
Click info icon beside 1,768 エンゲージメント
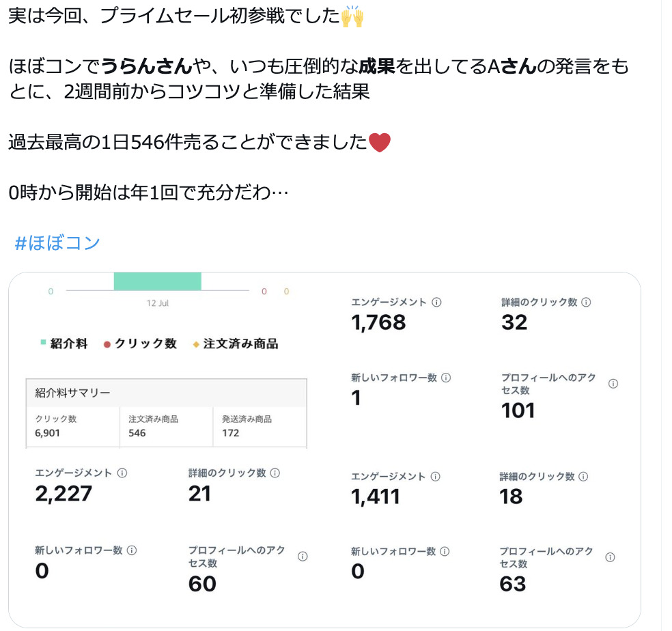pos(436,303)
